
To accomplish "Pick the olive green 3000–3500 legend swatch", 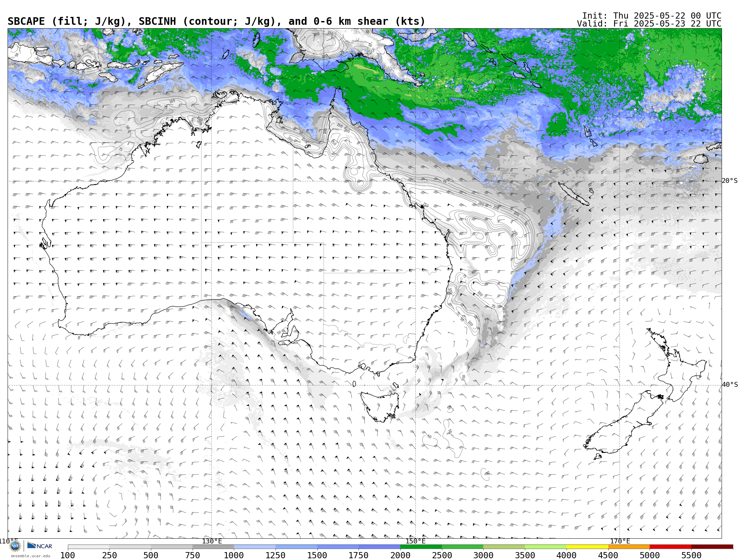I will click(x=504, y=547).
